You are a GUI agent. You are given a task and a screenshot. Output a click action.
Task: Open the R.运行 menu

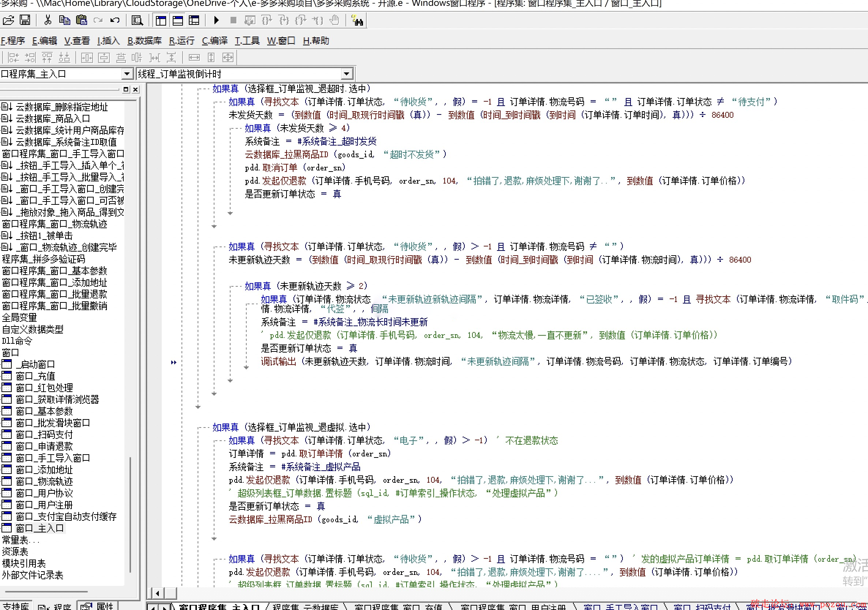182,41
